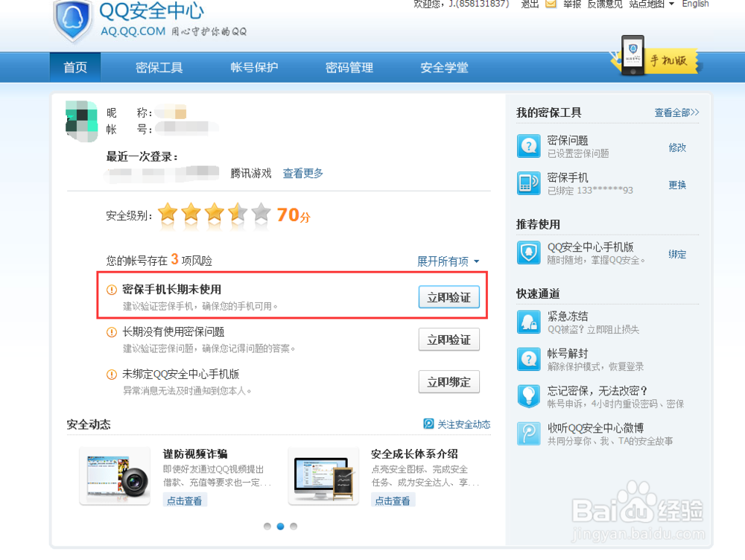Click the 立即绑定 button
This screenshot has width=745, height=560.
click(448, 382)
